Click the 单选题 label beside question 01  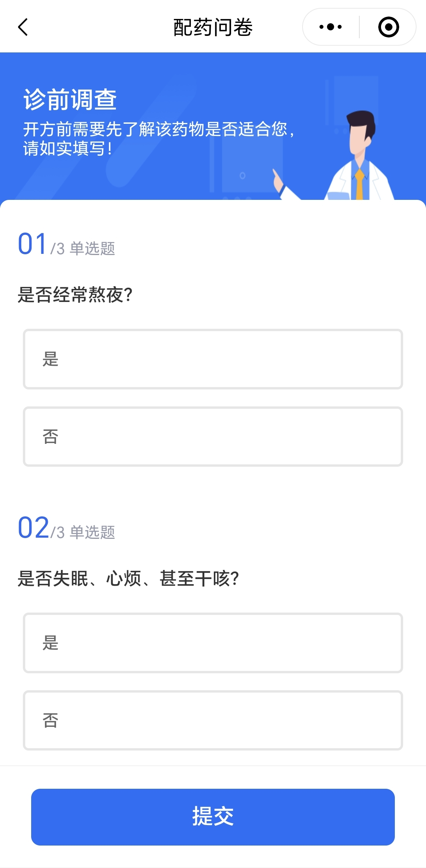(92, 249)
